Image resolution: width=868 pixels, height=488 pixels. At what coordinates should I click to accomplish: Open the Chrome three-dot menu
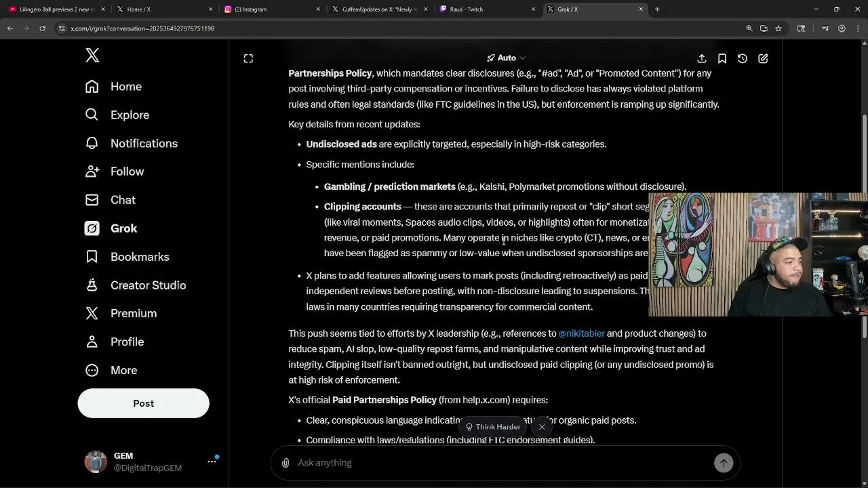point(857,28)
